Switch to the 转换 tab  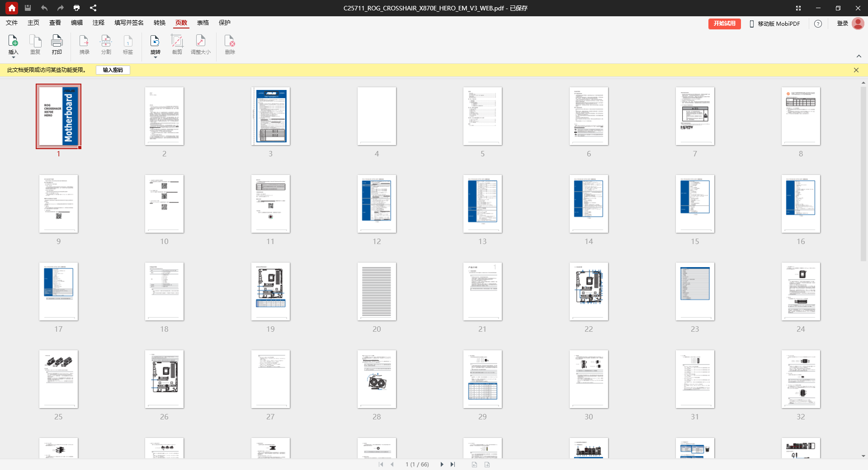click(160, 23)
